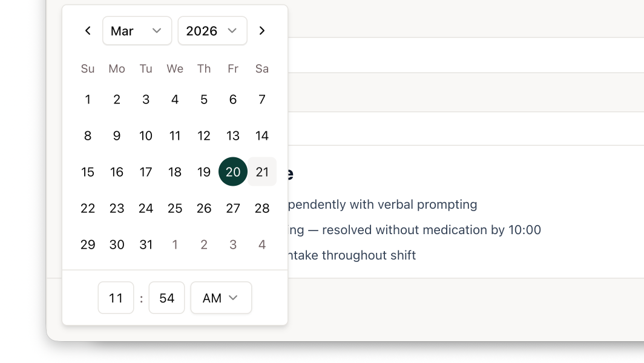The width and height of the screenshot is (644, 363).
Task: Pick March 31 on the calendar
Action: coord(146,244)
